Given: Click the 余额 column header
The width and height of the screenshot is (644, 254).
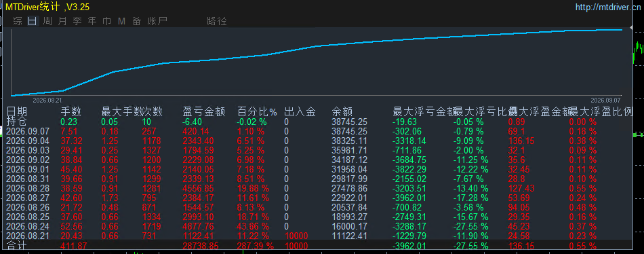Looking at the screenshot, I should click(x=342, y=111).
